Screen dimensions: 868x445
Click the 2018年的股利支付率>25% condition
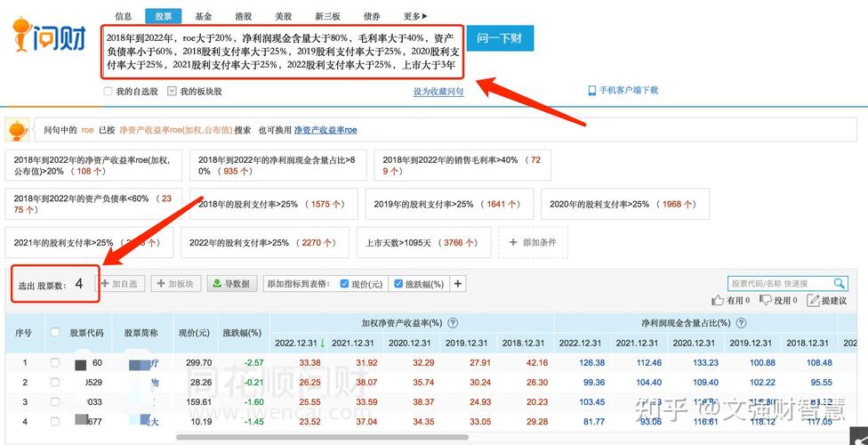point(273,204)
